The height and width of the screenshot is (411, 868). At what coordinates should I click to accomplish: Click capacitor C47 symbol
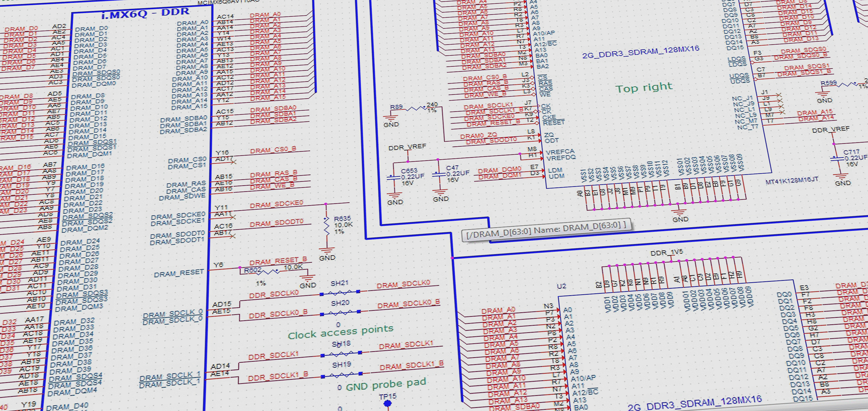tap(438, 175)
